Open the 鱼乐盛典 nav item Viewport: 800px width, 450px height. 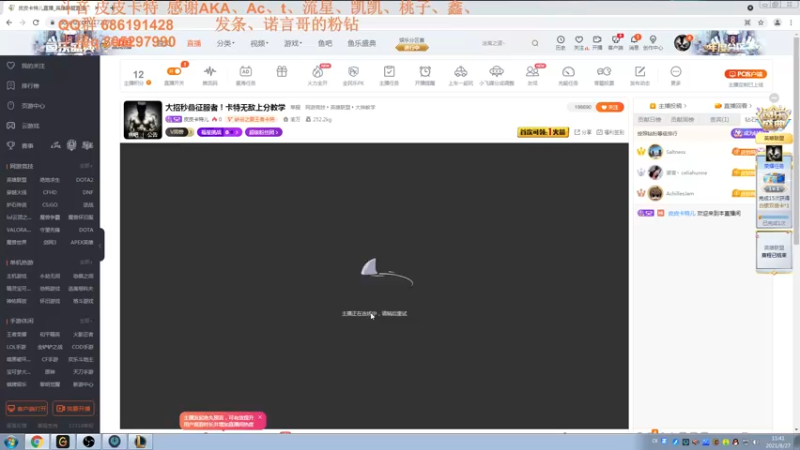pyautogui.click(x=362, y=43)
